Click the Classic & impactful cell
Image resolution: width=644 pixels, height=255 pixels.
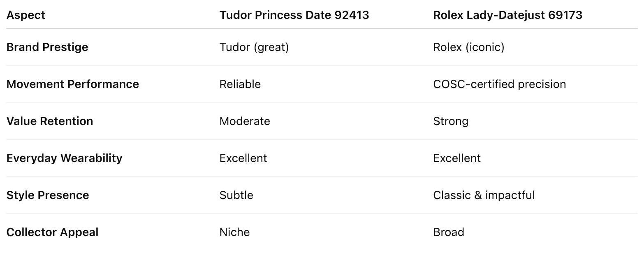point(484,195)
